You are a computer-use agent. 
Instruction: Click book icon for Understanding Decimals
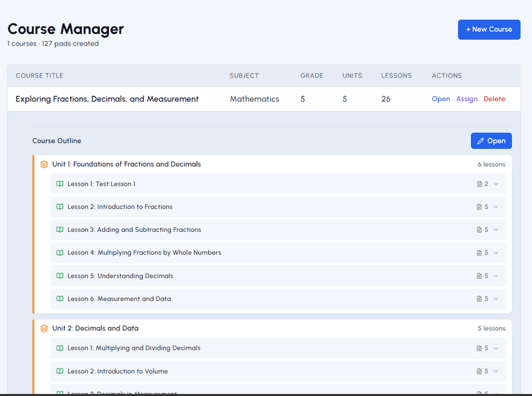tap(60, 276)
